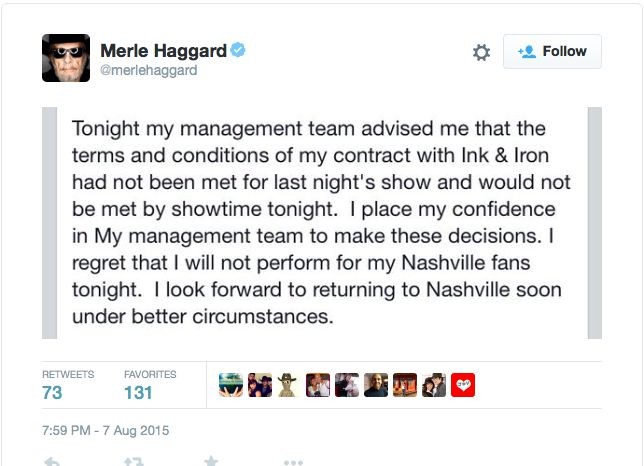The image size is (644, 466).
Task: Click the first favoriter avatar
Action: point(231,385)
